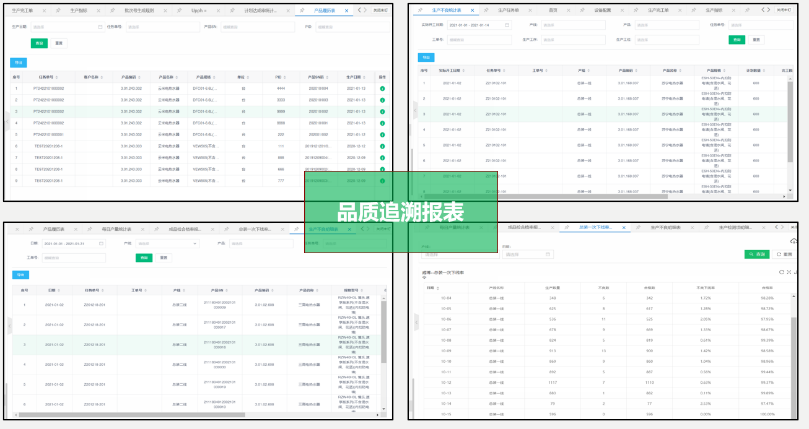Click blue export button in top-right panel
The height and width of the screenshot is (429, 809).
427,58
